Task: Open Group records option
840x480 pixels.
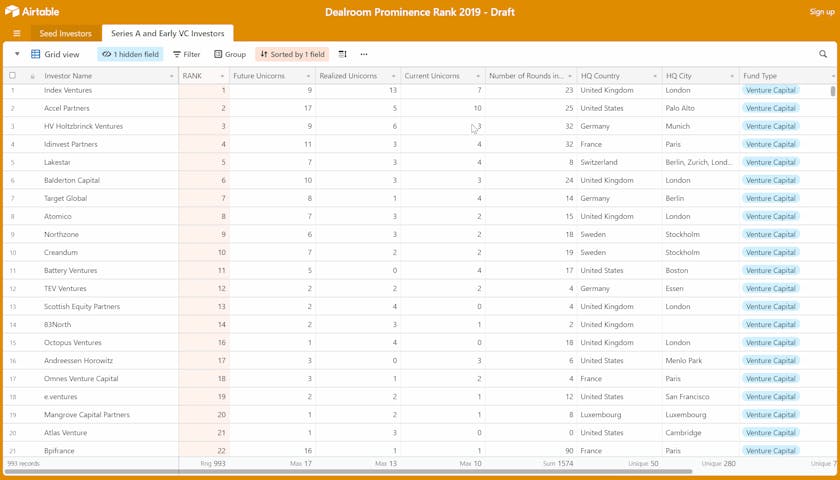Action: (x=229, y=54)
